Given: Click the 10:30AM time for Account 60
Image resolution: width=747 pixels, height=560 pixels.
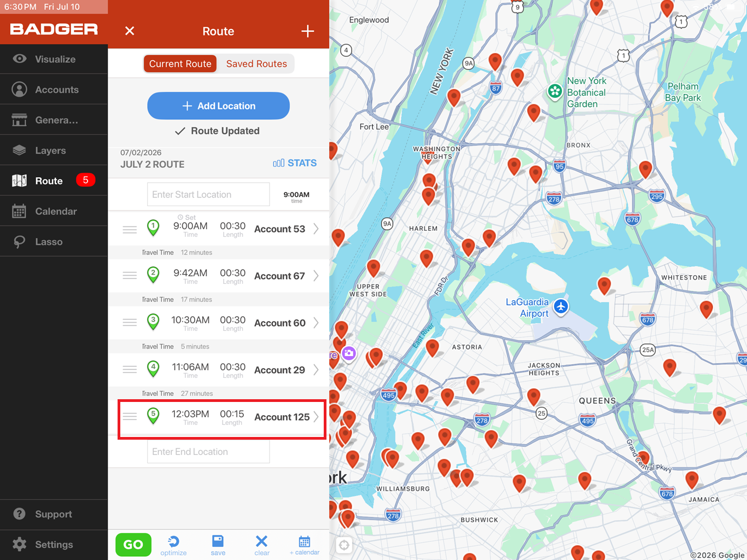Looking at the screenshot, I should [x=190, y=323].
